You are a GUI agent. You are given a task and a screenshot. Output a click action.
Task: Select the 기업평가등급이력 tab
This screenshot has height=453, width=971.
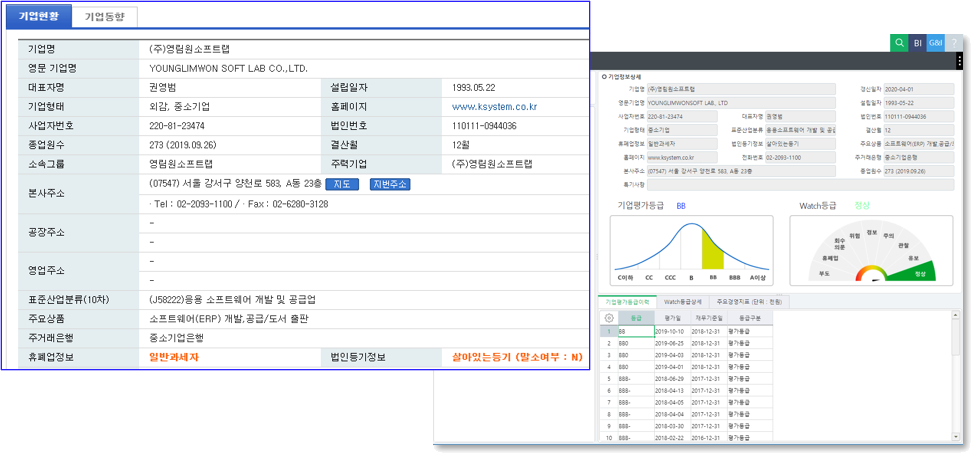627,302
